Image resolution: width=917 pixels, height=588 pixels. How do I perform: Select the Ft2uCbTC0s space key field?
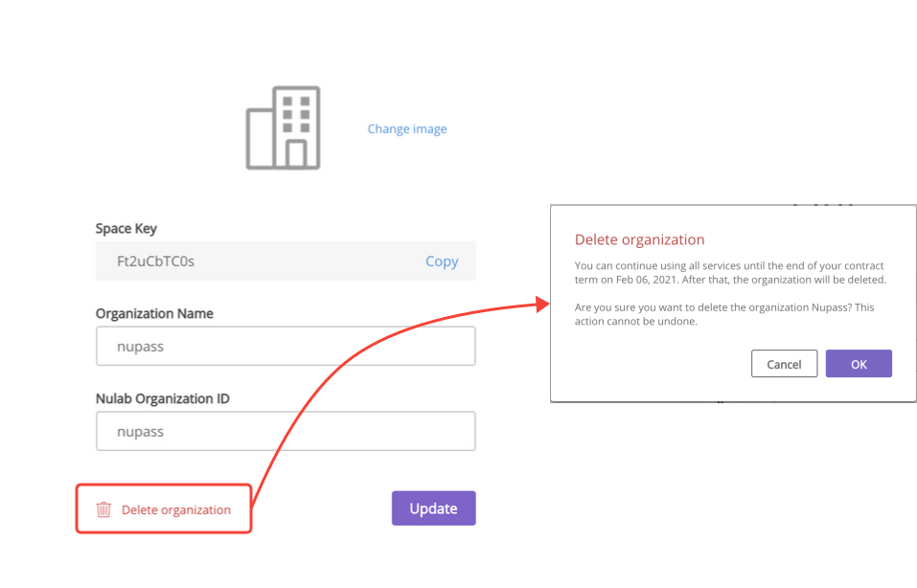[x=286, y=260]
